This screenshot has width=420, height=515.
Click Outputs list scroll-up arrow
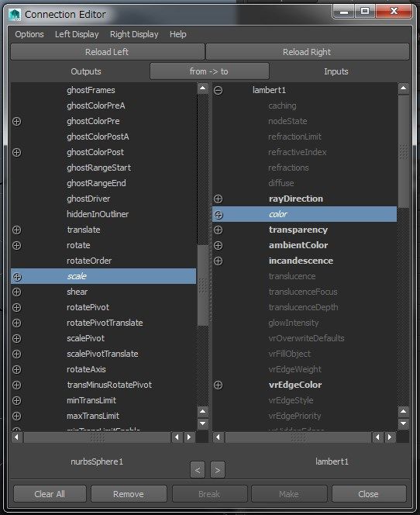(x=203, y=88)
